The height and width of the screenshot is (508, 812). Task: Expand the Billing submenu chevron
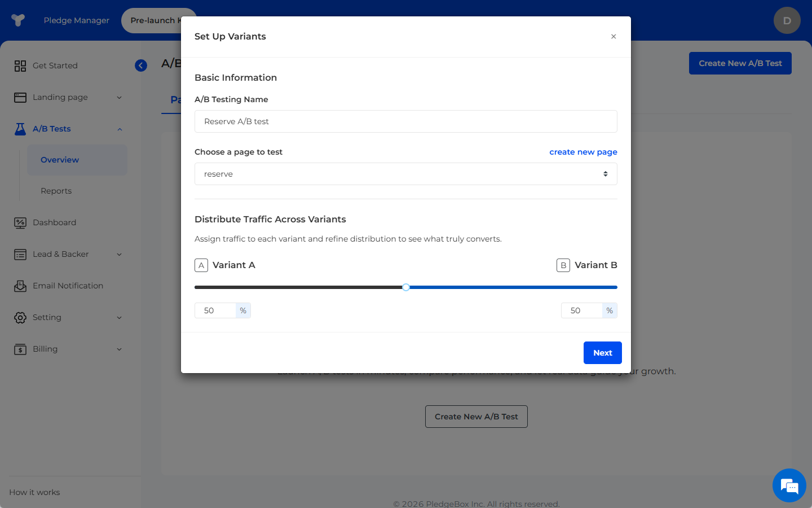pos(119,349)
